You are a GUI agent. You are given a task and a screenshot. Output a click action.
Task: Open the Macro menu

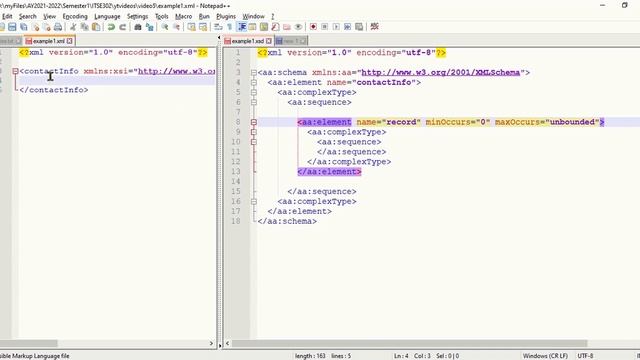183,16
